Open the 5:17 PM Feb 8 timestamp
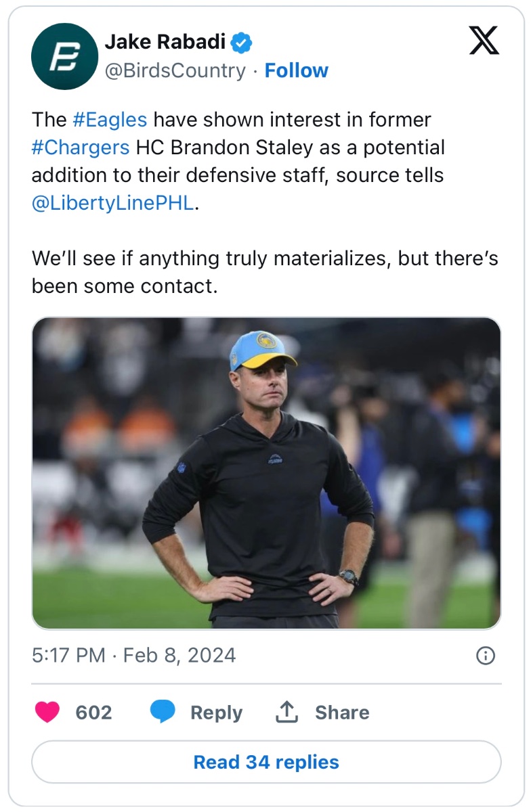Image resolution: width=531 pixels, height=812 pixels. pyautogui.click(x=133, y=656)
